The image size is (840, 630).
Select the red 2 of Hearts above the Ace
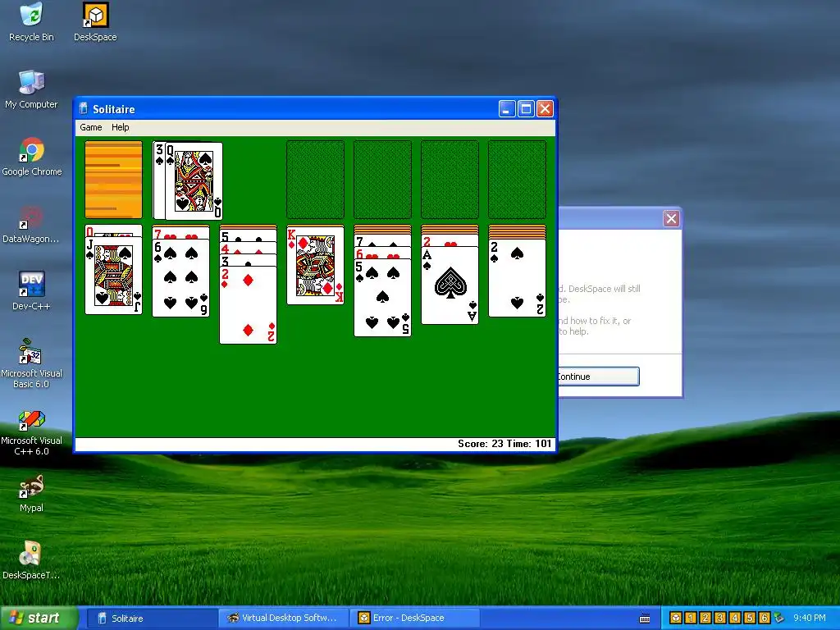point(450,240)
